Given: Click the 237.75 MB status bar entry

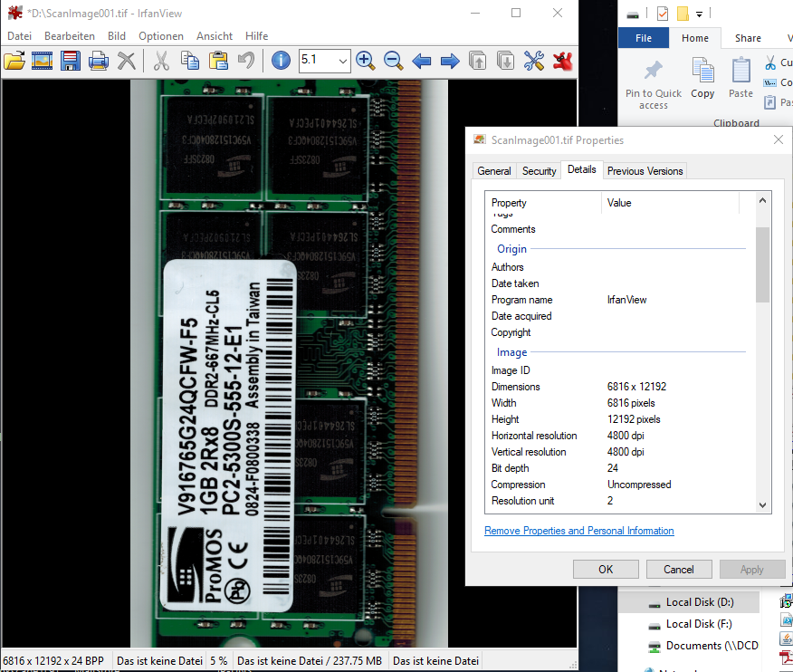Looking at the screenshot, I should click(x=310, y=661).
